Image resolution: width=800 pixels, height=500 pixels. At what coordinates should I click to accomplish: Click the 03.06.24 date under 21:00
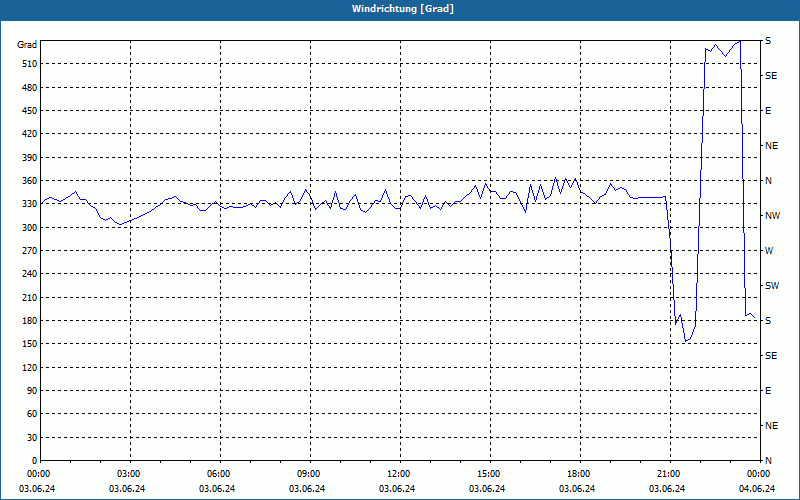pyautogui.click(x=667, y=489)
